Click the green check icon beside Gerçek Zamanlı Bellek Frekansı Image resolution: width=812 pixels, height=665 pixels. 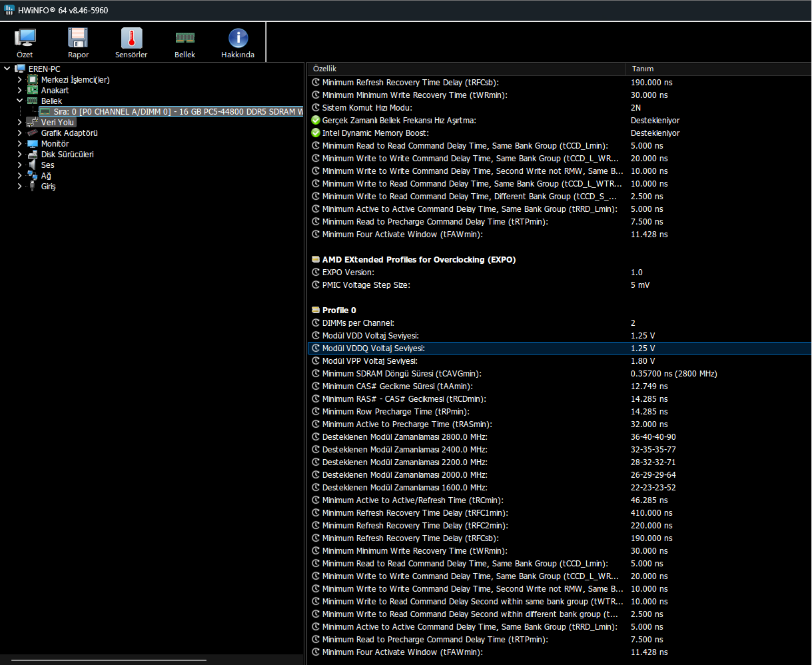316,120
